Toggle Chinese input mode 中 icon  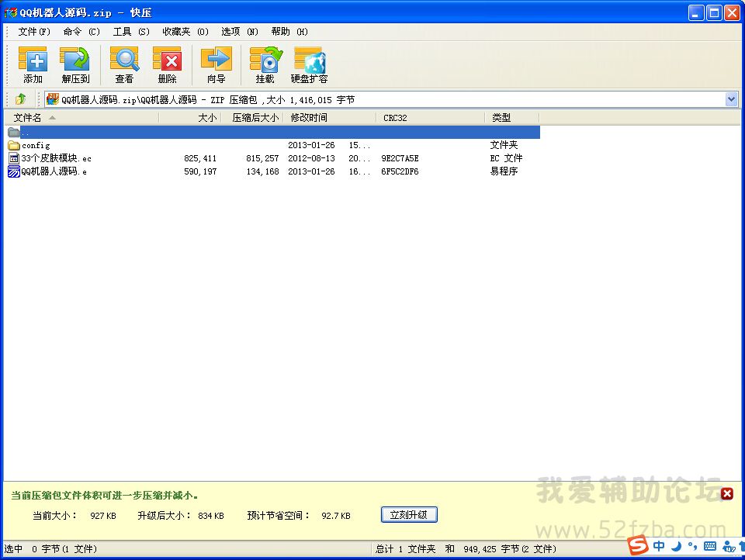coord(659,546)
